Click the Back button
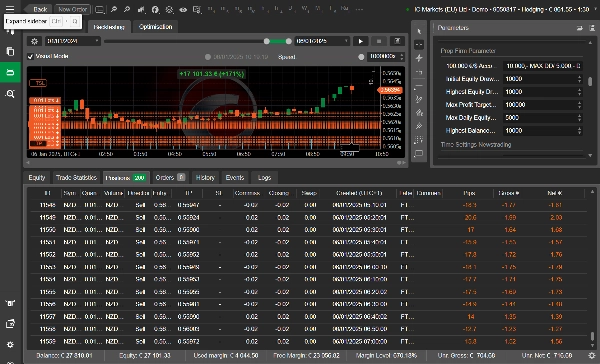Screen dimensions: 600x364 point(38,9)
